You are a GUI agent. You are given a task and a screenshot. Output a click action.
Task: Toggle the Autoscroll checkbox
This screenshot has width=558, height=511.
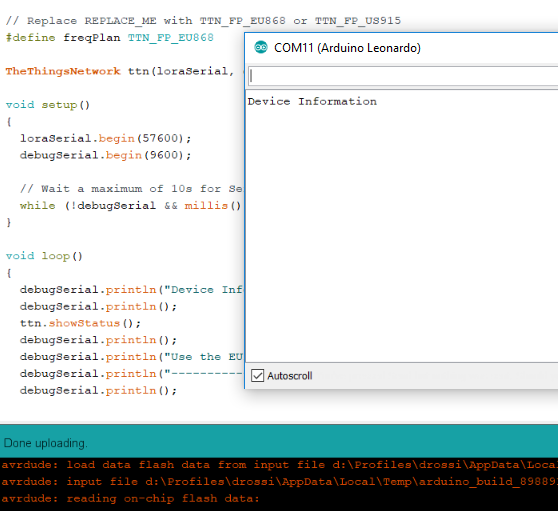(x=257, y=375)
